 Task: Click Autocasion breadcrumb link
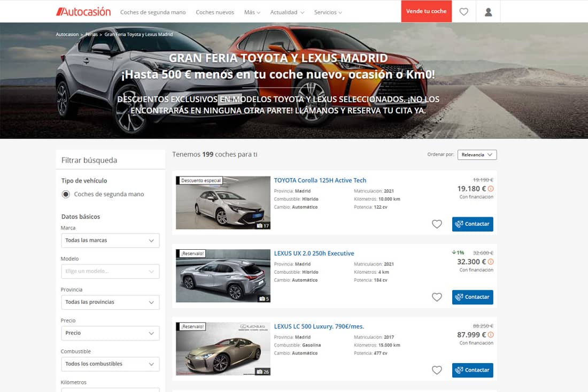67,35
